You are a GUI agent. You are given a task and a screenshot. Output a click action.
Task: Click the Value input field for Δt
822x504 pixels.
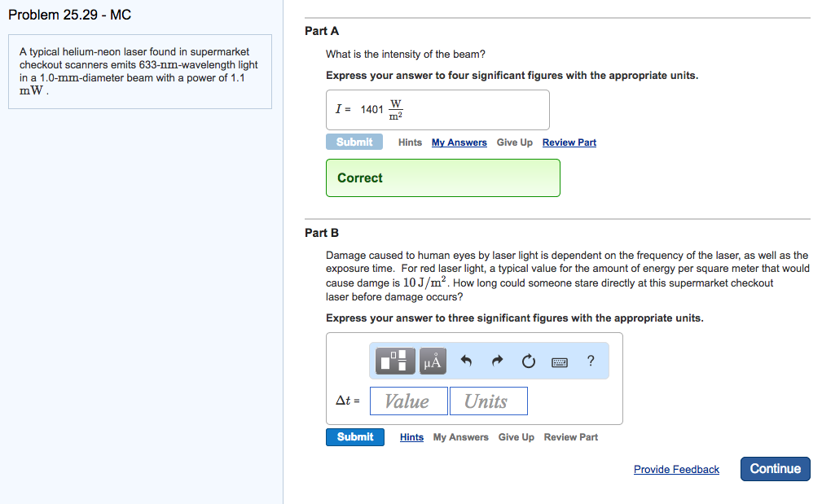tap(408, 401)
